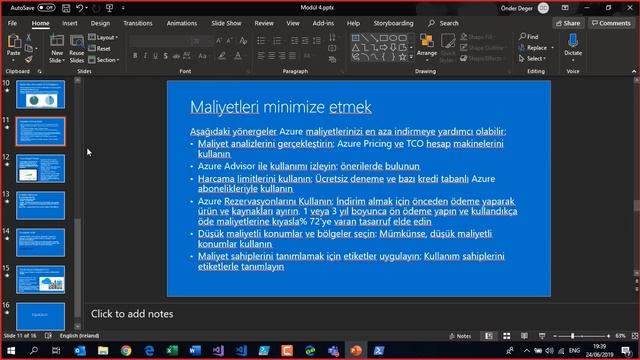640x360 pixels.
Task: Expand the Paste options arrow
Action: coord(13,60)
